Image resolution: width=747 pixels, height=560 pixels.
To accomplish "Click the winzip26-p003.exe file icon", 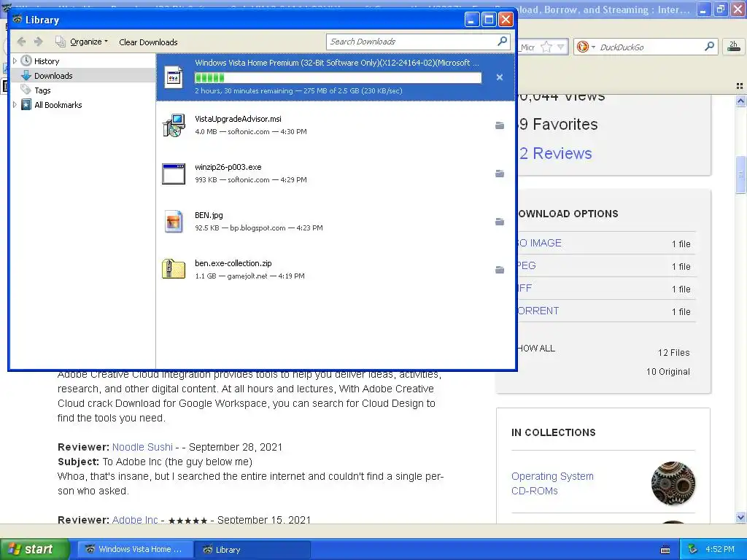I will 174,174.
